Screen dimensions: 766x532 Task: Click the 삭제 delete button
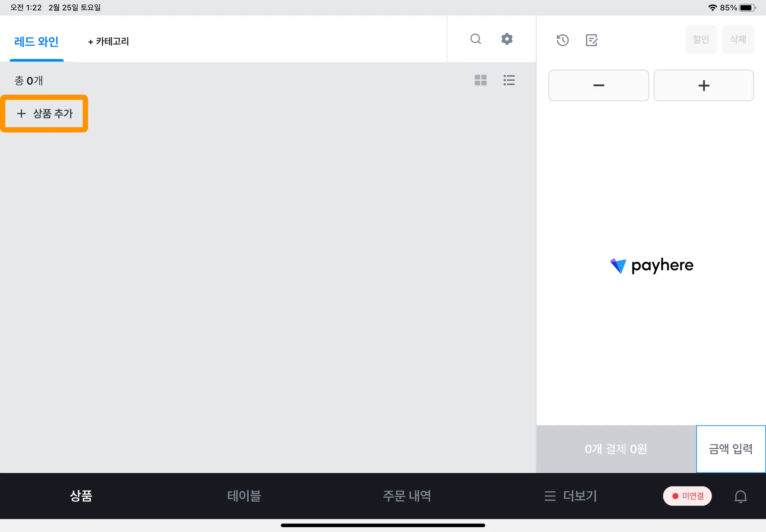[738, 39]
